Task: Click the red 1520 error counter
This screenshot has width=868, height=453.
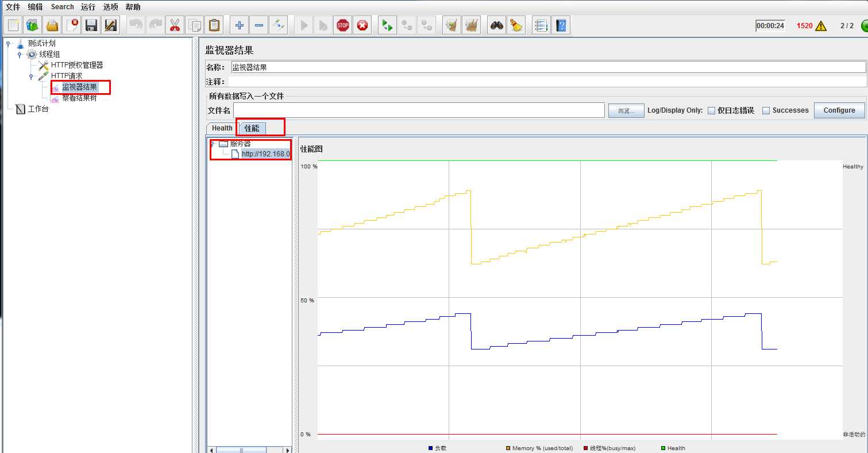Action: pos(804,26)
